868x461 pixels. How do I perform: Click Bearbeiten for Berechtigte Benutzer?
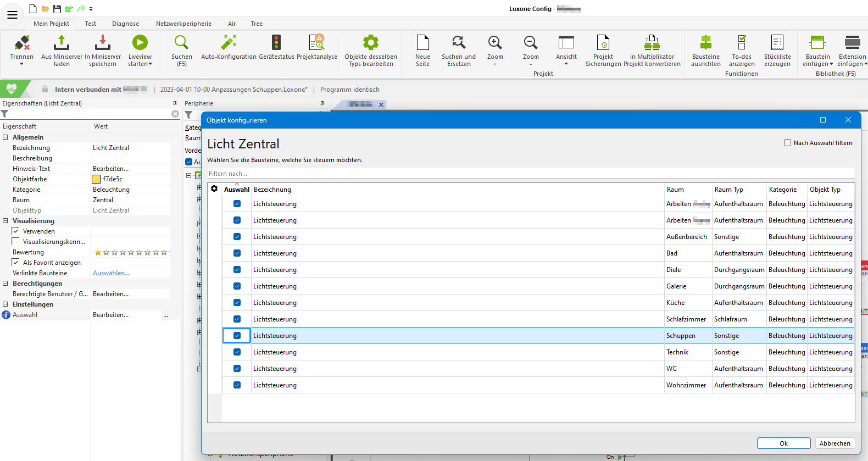point(110,294)
